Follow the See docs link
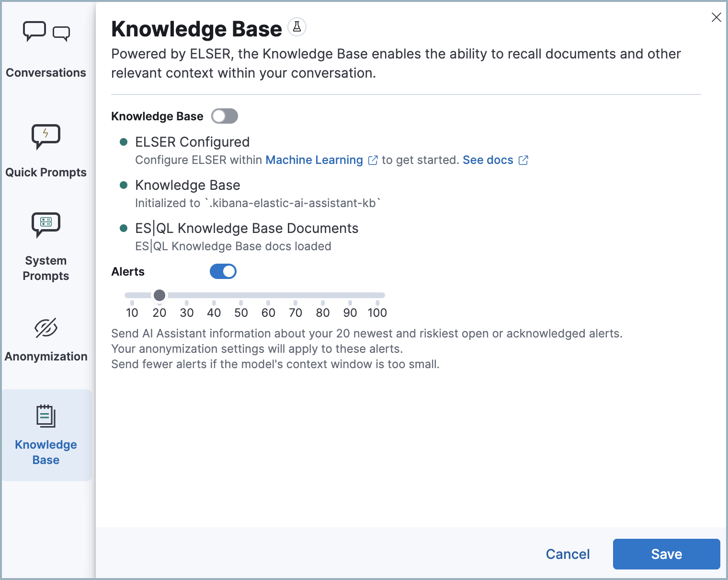728x580 pixels. (487, 160)
